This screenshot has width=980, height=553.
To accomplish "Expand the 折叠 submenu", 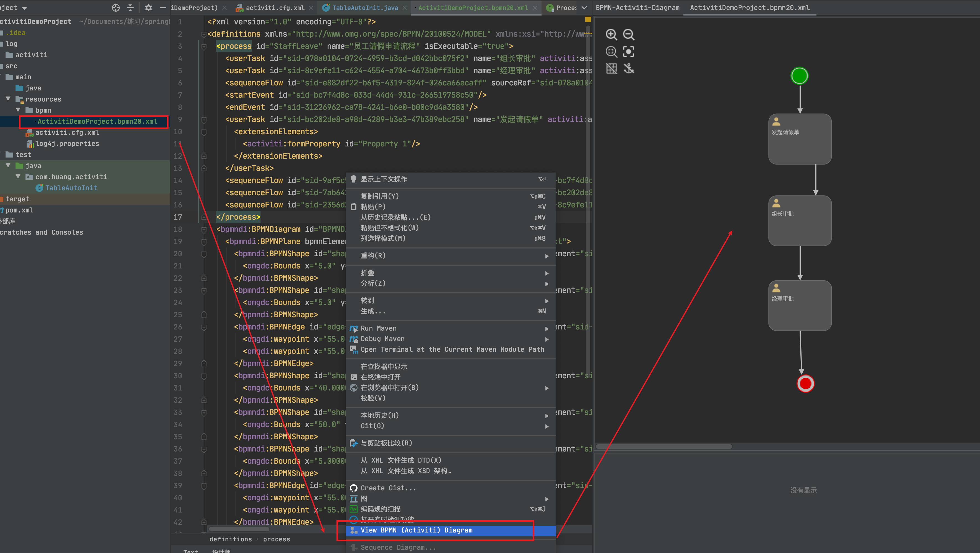I will tap(451, 273).
